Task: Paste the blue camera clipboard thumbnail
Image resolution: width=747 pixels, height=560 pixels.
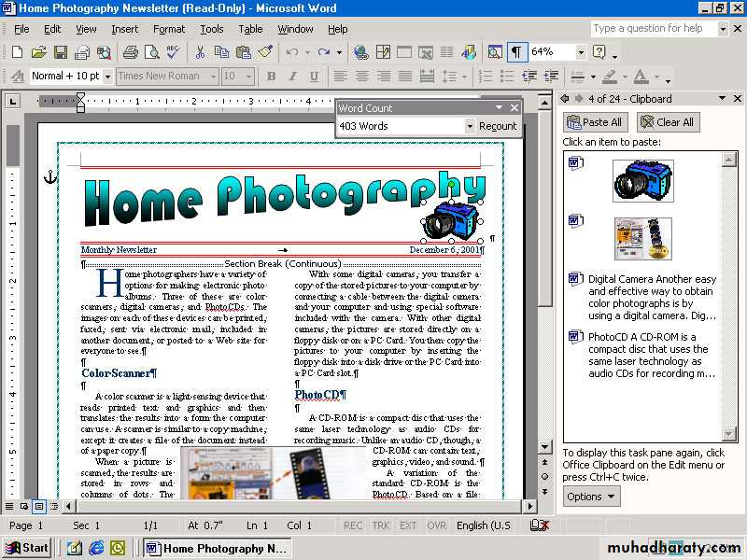Action: click(643, 181)
